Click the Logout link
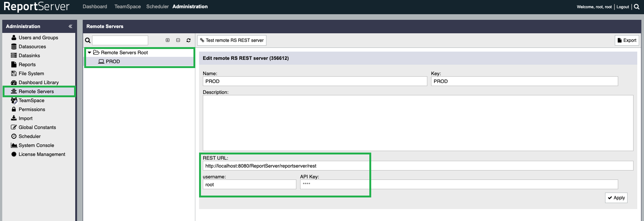The width and height of the screenshot is (644, 221). click(623, 7)
